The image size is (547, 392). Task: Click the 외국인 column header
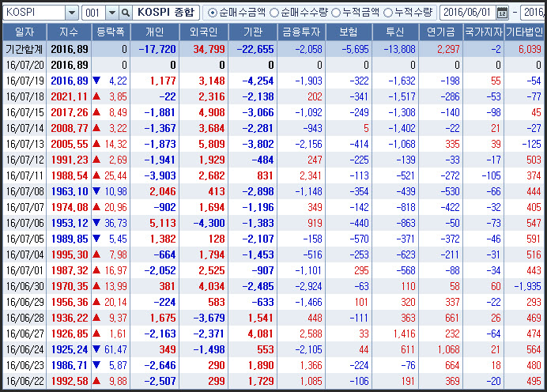pos(204,32)
